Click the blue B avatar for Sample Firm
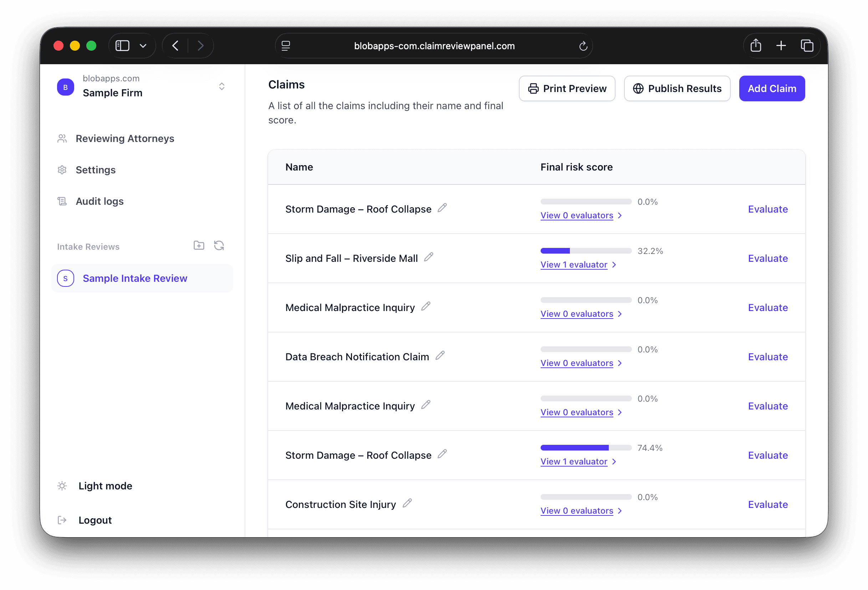Image resolution: width=868 pixels, height=590 pixels. coord(65,87)
